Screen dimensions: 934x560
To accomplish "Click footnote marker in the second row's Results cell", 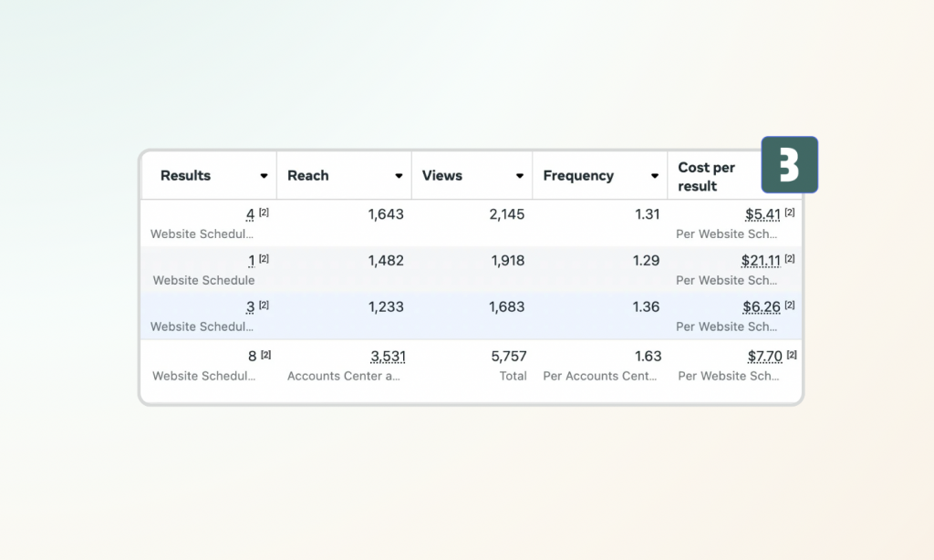I will point(264,259).
